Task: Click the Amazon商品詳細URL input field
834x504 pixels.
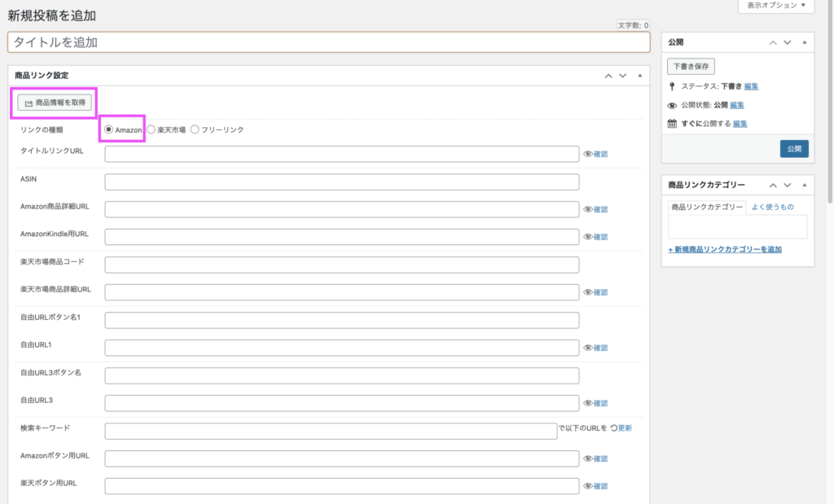Action: click(x=341, y=209)
